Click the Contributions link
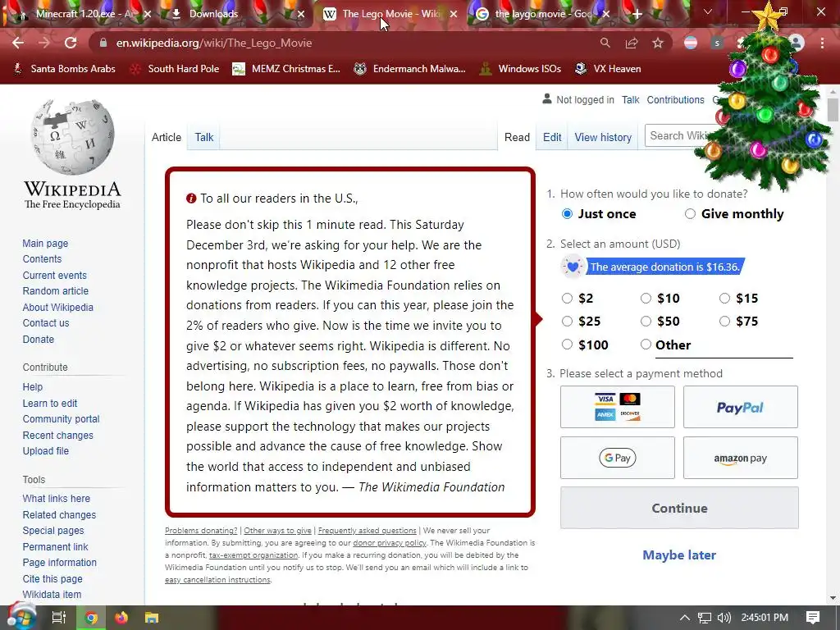Viewport: 840px width, 630px height. [x=676, y=99]
